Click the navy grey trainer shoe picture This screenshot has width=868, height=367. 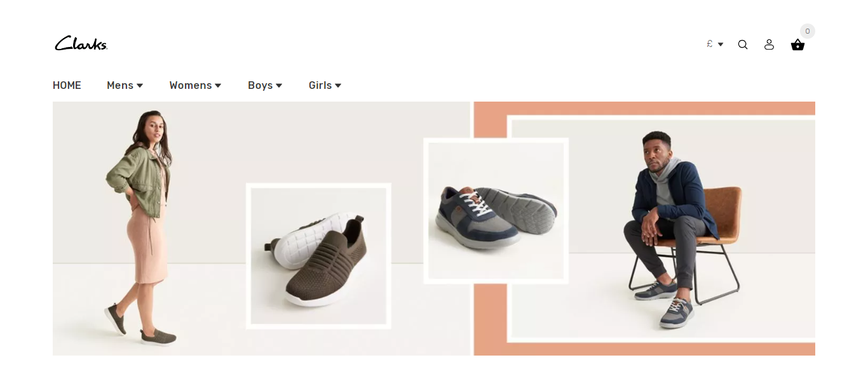pos(496,211)
